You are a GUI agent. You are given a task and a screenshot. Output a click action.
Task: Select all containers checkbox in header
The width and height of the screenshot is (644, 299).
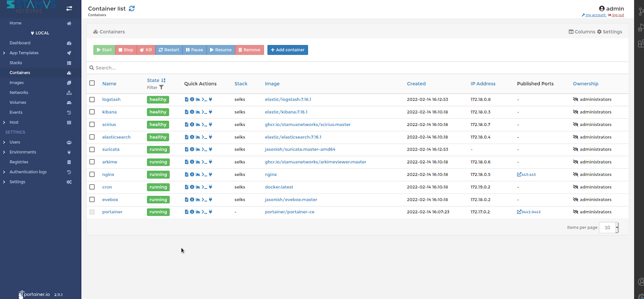point(92,83)
